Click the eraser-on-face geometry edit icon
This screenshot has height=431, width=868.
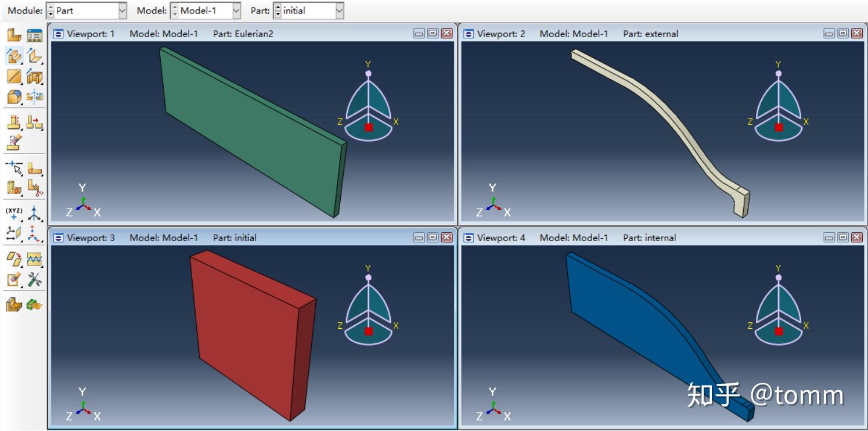(x=14, y=279)
